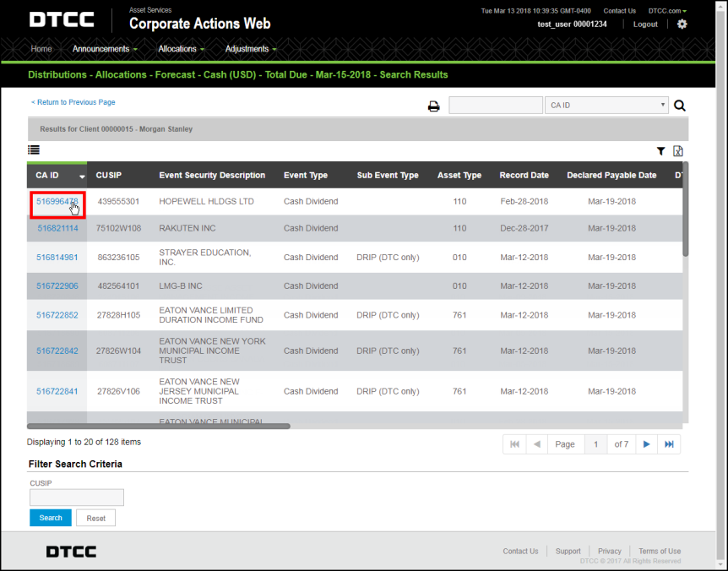Open the CA ID search-type dropdown
This screenshot has height=571, width=728.
coord(606,106)
